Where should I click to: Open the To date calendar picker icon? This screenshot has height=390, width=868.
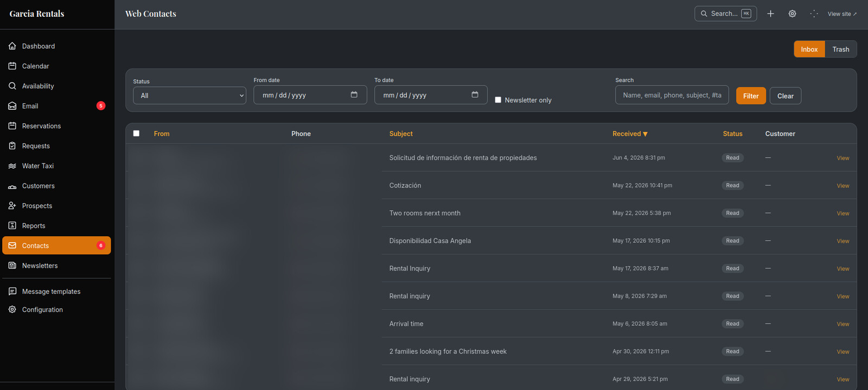tap(475, 95)
